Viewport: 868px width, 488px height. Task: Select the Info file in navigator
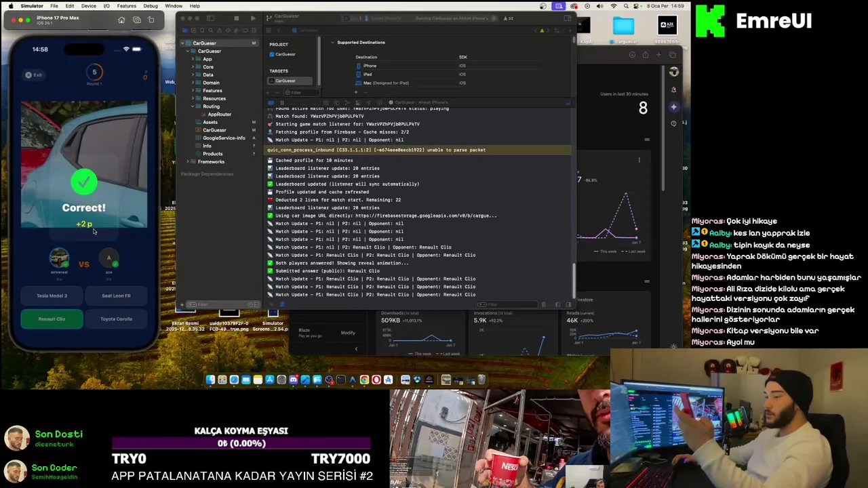[x=207, y=146]
